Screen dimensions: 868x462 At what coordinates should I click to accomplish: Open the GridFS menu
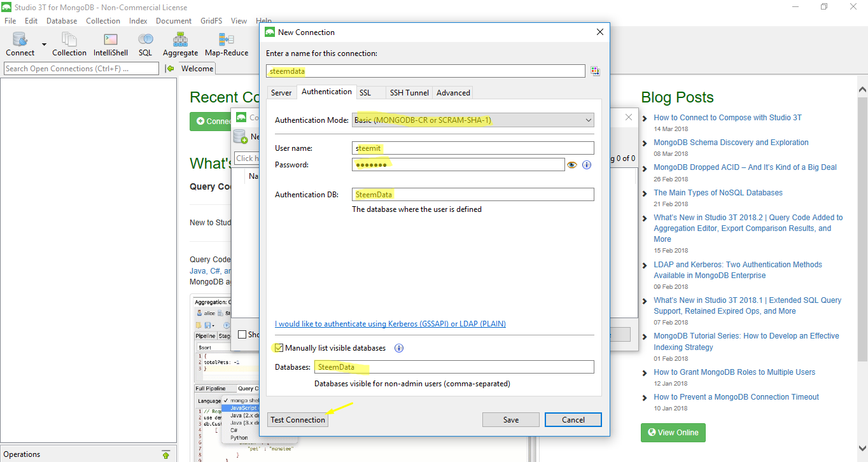click(211, 21)
